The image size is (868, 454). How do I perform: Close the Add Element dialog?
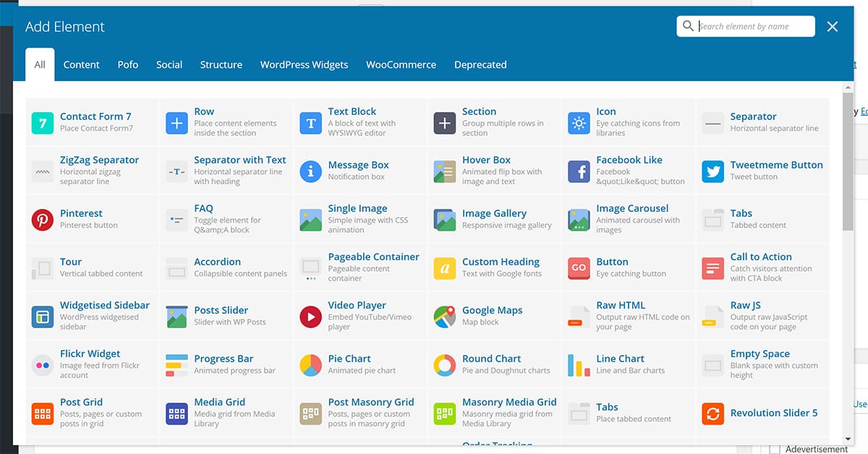tap(832, 26)
